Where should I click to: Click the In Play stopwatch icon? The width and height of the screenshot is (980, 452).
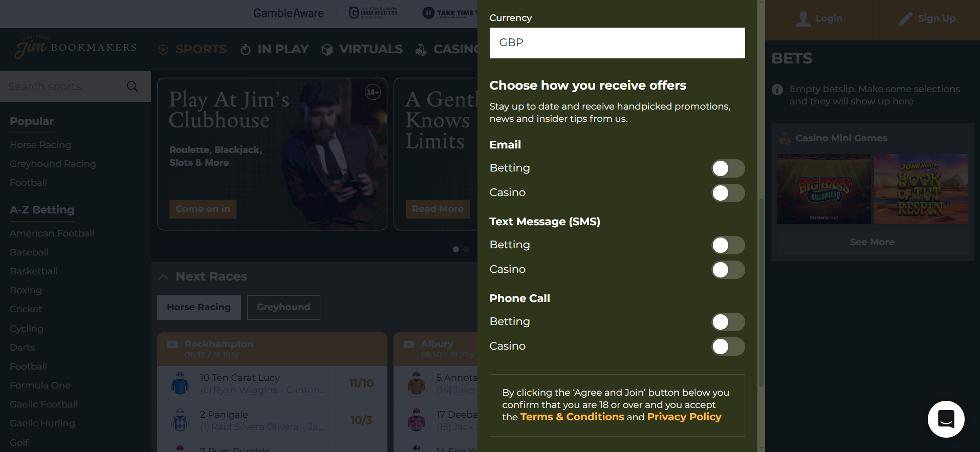pos(246,50)
